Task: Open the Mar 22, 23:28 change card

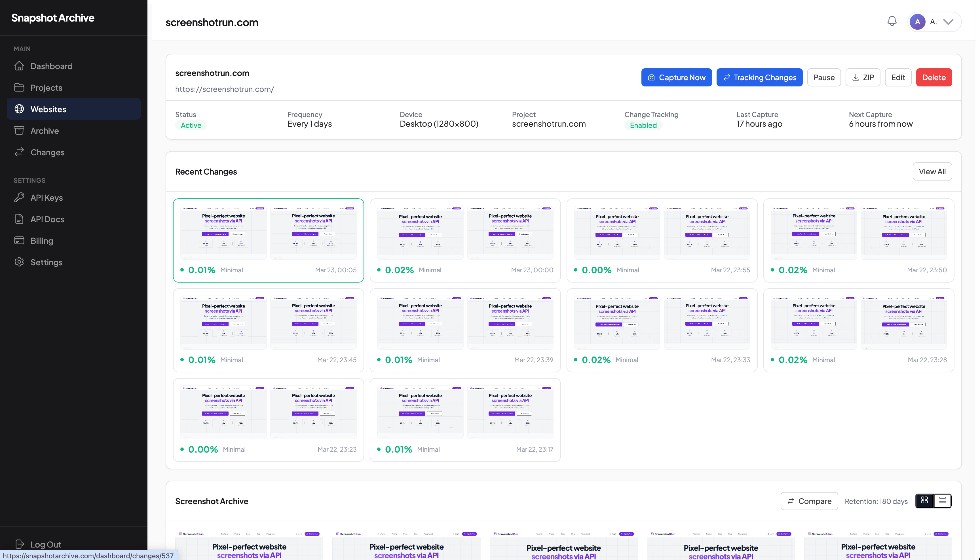Action: point(859,330)
